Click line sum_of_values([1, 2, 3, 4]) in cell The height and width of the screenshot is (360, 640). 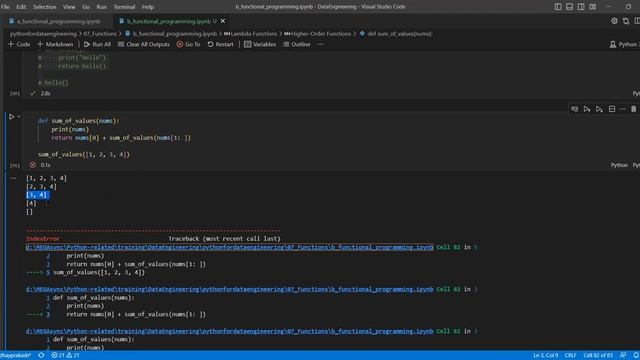click(x=84, y=154)
